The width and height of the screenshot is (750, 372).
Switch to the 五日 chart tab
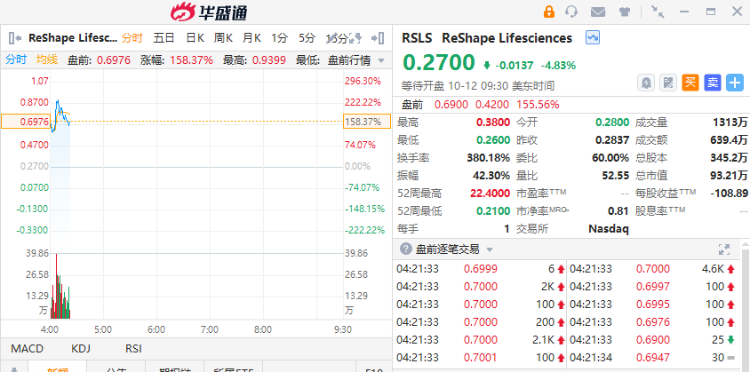click(x=164, y=38)
